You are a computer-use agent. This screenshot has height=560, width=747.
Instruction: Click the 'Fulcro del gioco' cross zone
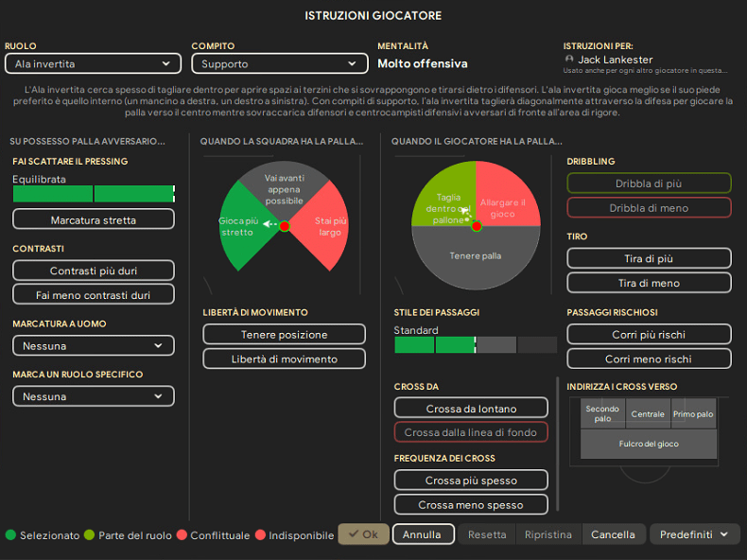tap(649, 444)
